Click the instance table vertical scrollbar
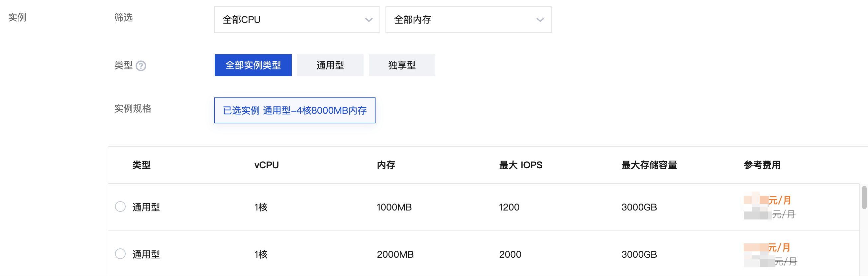 [864, 198]
